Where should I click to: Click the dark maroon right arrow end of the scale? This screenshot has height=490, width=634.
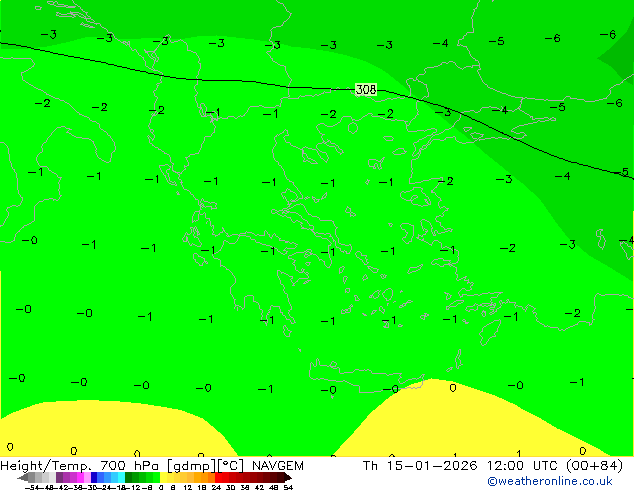coord(288,478)
